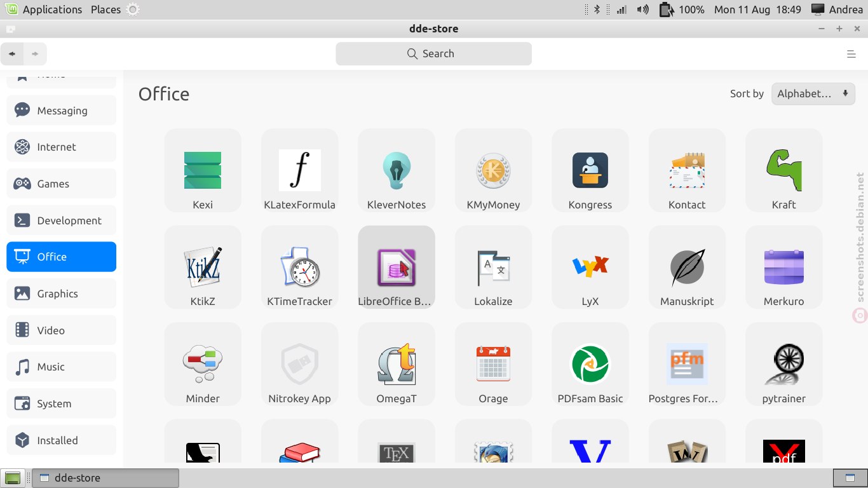Open the KtikZ app

(x=203, y=267)
